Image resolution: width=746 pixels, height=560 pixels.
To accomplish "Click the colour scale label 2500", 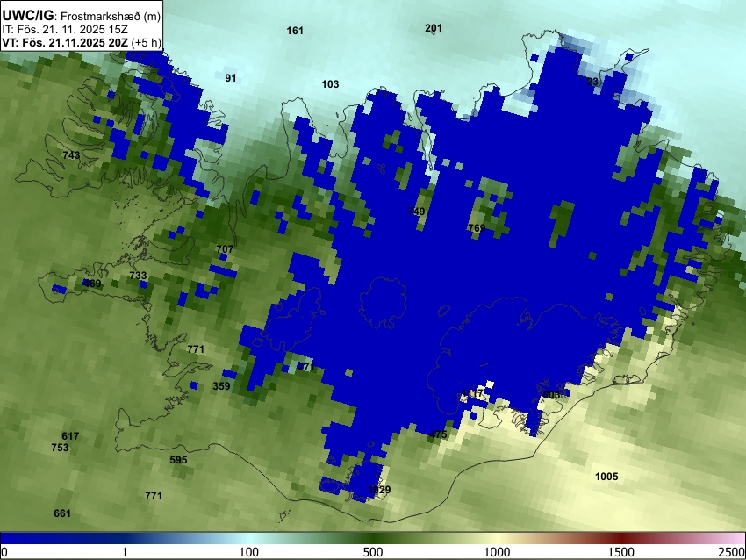I will (733, 552).
